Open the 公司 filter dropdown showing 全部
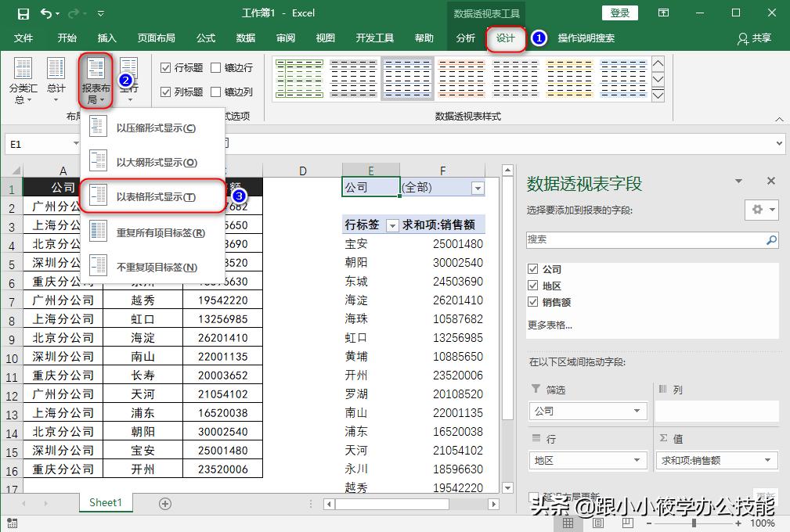 478,188
